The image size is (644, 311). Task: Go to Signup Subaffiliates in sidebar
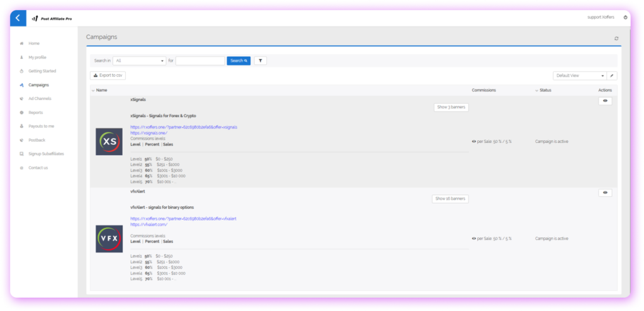click(46, 154)
